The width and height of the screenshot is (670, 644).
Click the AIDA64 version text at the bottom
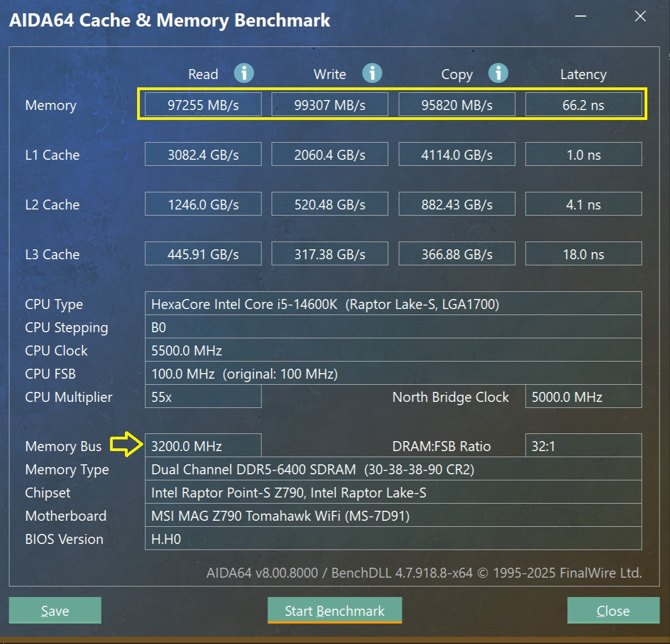click(x=424, y=573)
